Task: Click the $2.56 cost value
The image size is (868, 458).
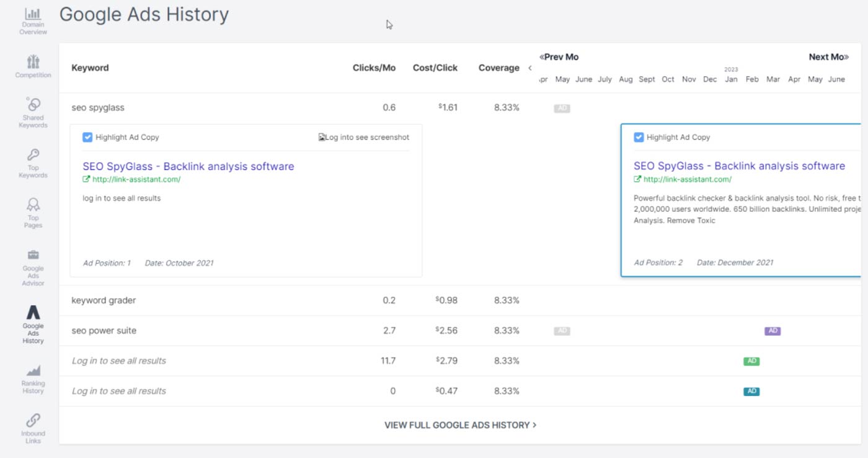Action: (446, 331)
